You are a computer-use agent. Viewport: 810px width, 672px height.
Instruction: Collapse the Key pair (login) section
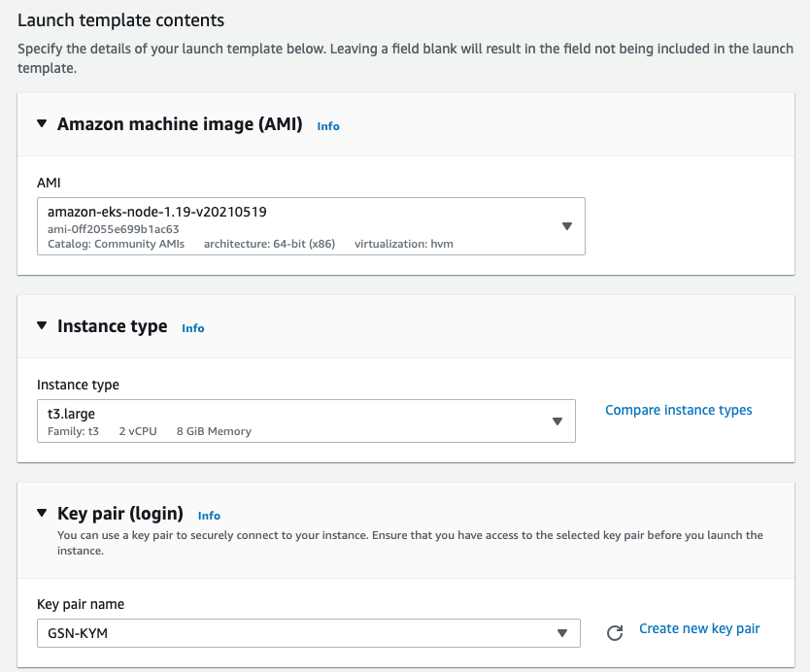pos(42,514)
